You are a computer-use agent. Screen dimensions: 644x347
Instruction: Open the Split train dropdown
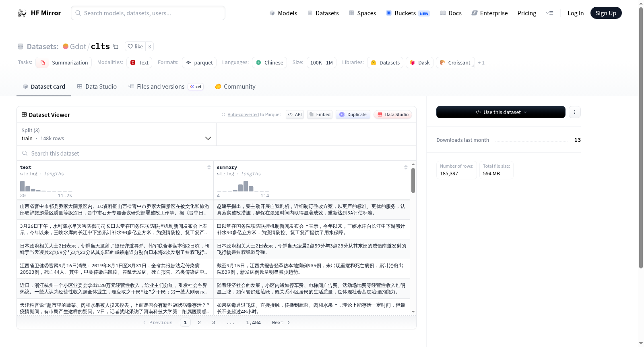coord(116,134)
